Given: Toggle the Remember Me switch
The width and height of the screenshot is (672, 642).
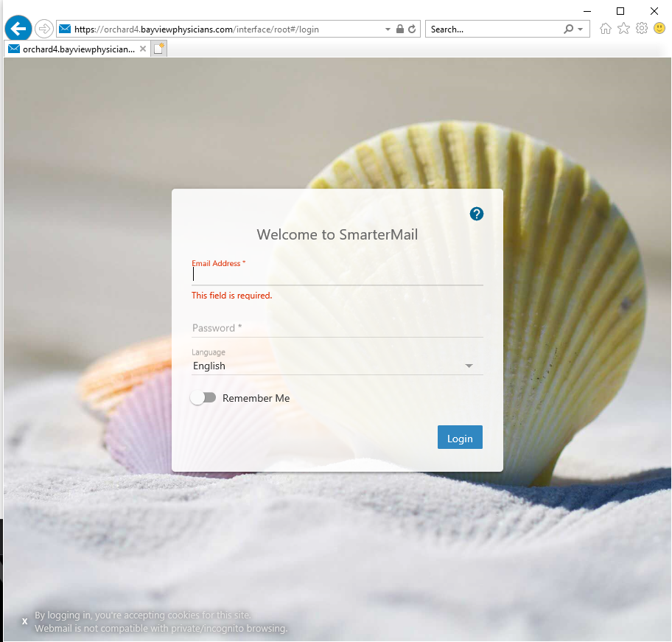Looking at the screenshot, I should (x=203, y=398).
